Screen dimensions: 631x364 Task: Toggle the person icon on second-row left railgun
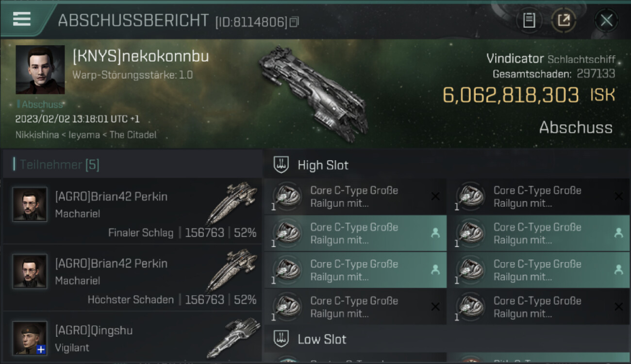(435, 233)
